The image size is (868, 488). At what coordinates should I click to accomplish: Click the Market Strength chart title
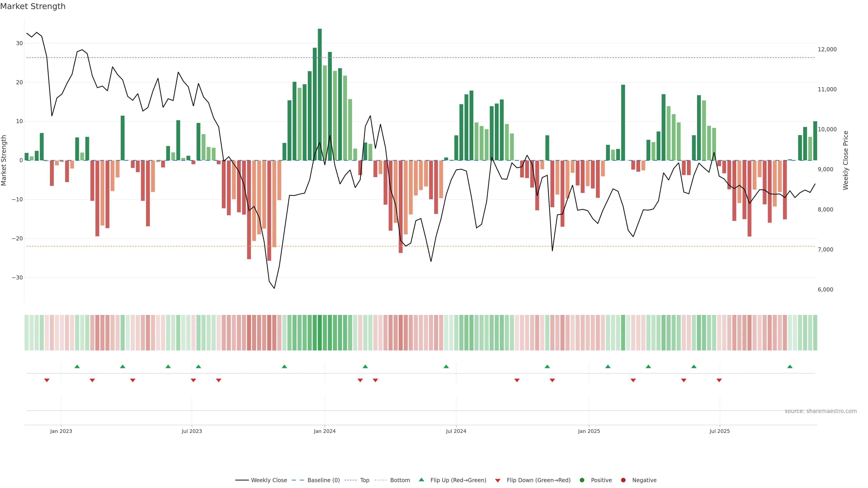coord(33,6)
